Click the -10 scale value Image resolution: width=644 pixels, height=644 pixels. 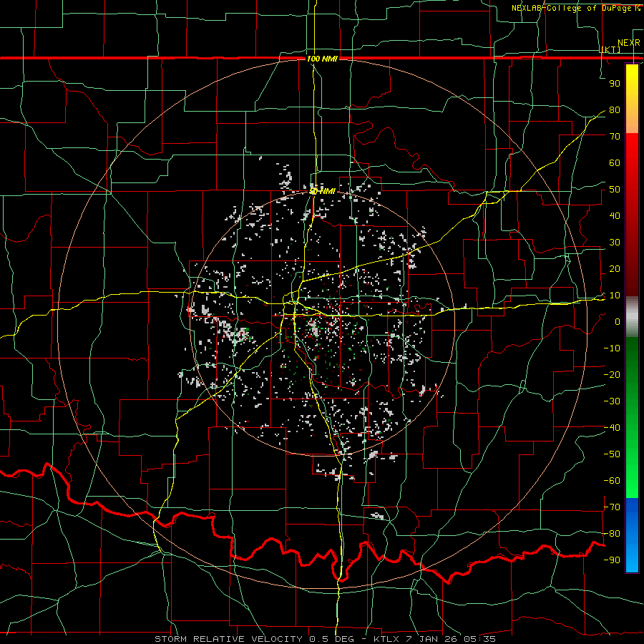click(x=612, y=348)
